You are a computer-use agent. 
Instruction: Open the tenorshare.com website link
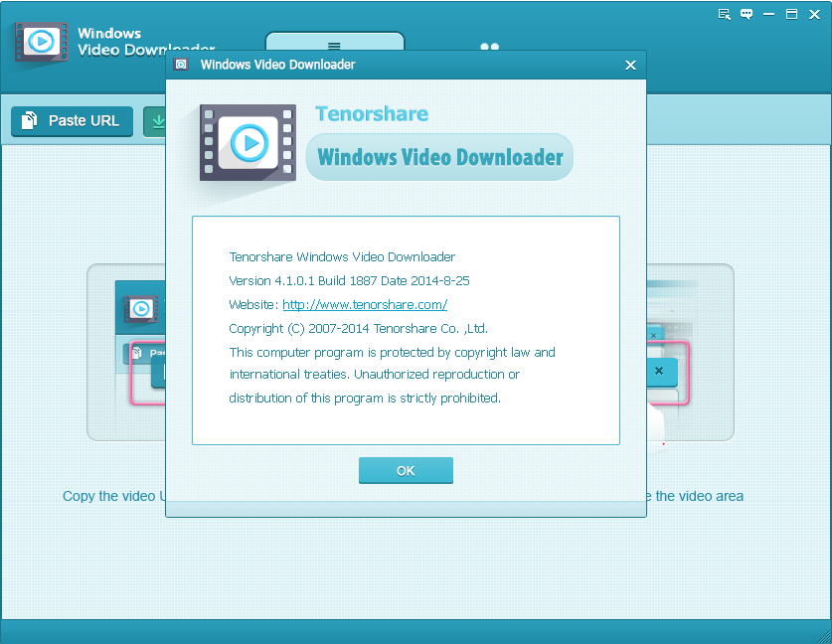[x=365, y=304]
